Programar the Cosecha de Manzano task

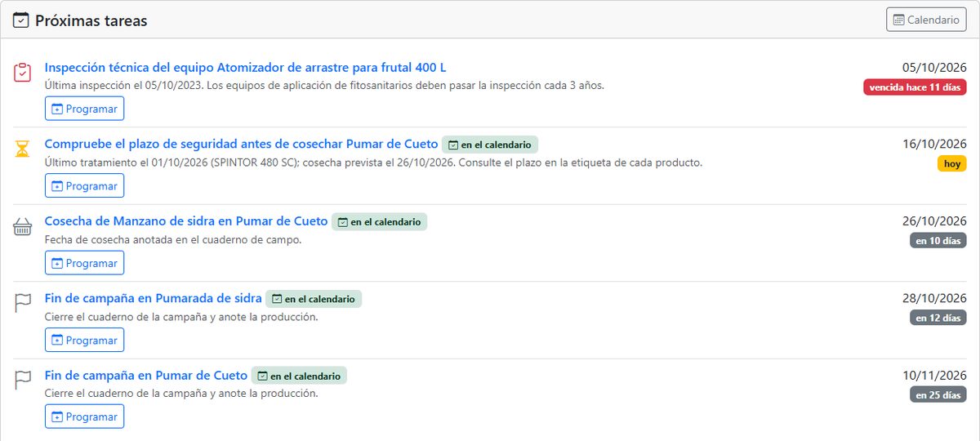[x=84, y=263]
